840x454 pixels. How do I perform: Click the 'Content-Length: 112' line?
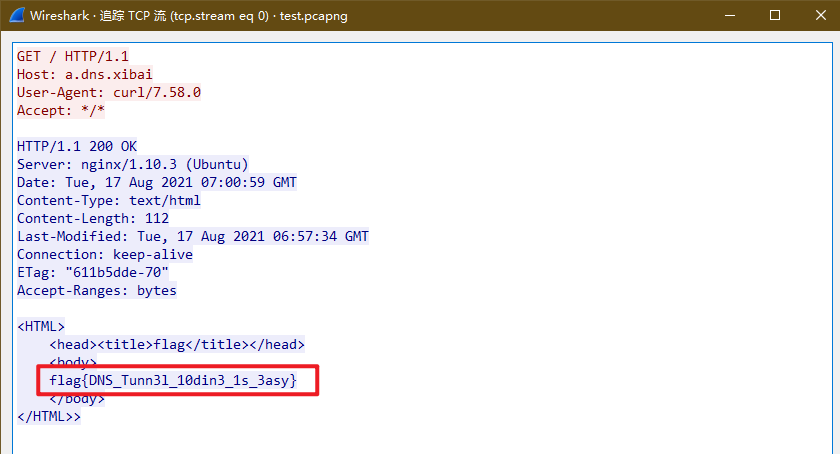pyautogui.click(x=93, y=218)
